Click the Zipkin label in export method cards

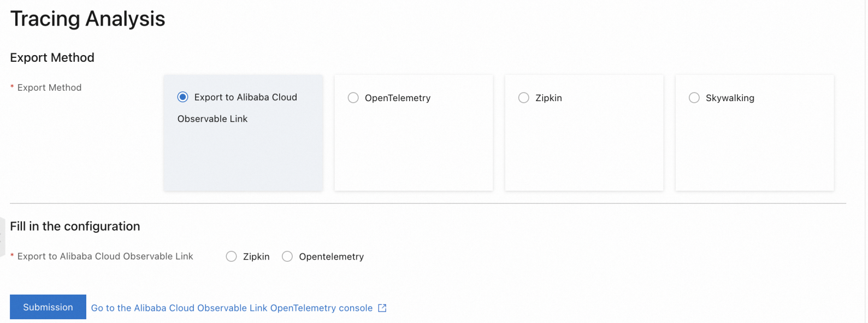point(548,98)
